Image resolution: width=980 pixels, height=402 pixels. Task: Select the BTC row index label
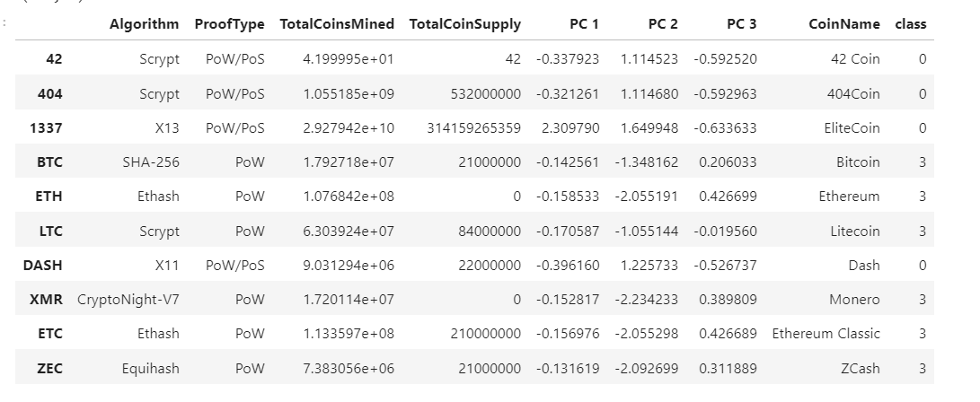49,162
